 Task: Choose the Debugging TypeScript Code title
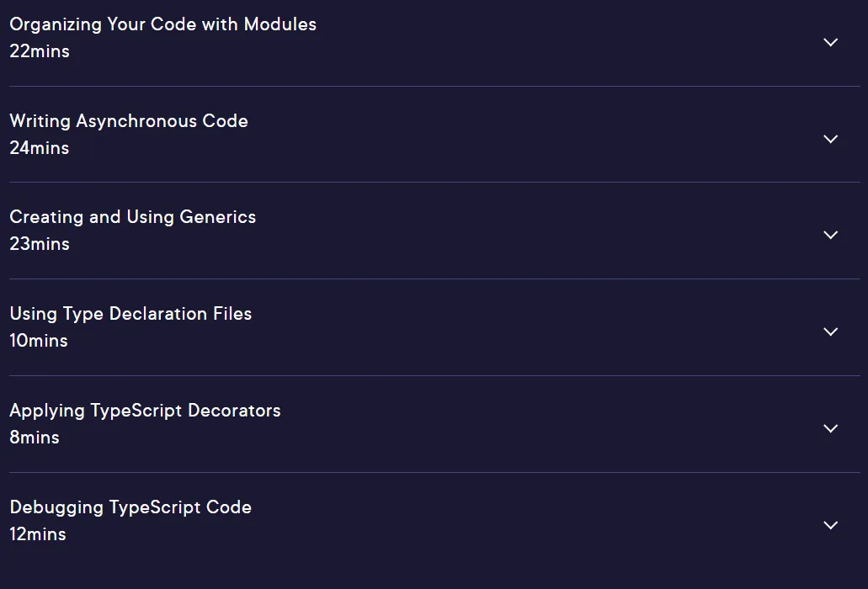pos(130,507)
